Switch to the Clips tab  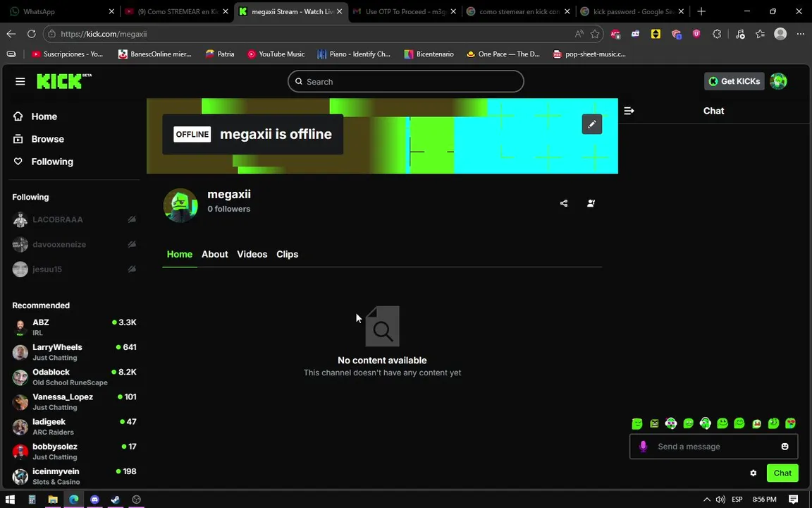[287, 254]
